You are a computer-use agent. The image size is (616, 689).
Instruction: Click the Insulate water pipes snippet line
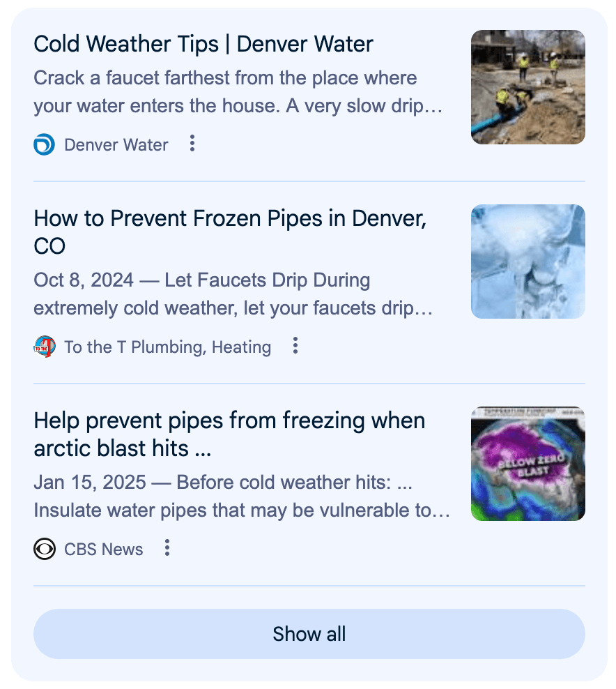pyautogui.click(x=242, y=510)
